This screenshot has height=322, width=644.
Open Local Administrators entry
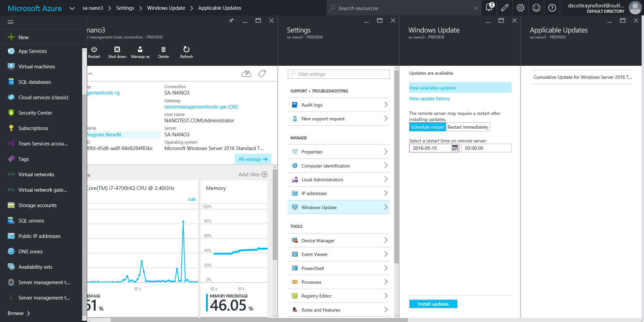point(339,180)
